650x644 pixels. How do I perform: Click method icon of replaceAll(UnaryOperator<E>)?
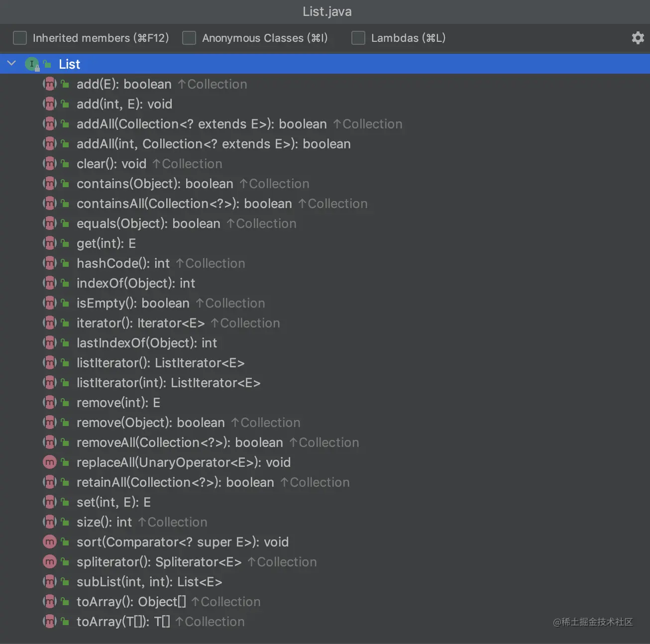click(50, 462)
